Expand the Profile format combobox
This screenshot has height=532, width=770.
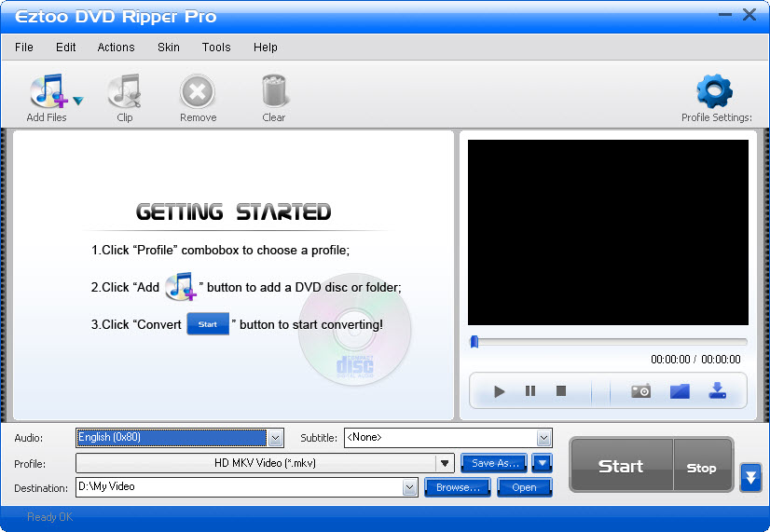(445, 463)
